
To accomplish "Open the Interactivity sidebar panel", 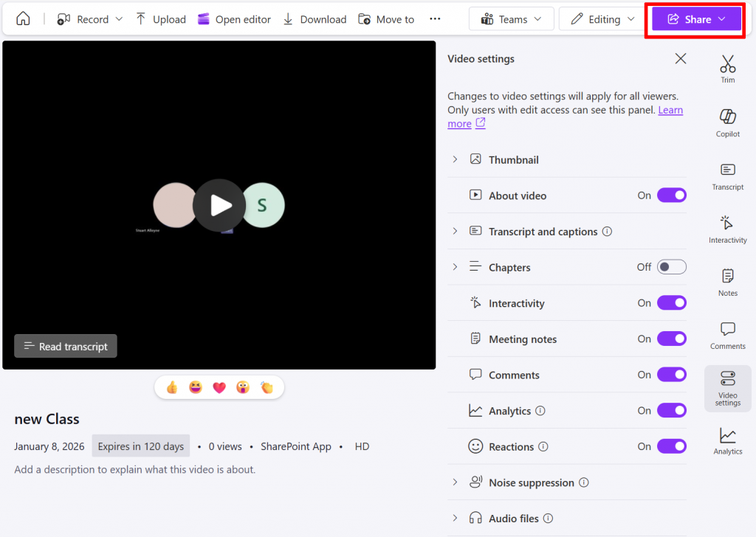I will click(727, 229).
